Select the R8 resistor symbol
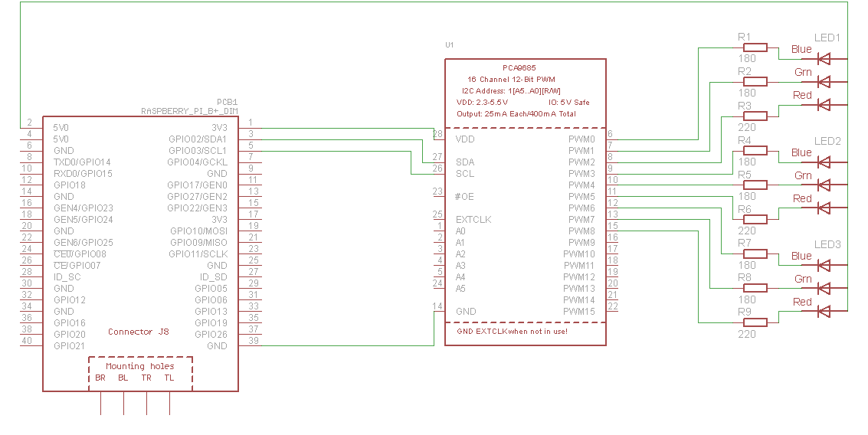 click(755, 288)
